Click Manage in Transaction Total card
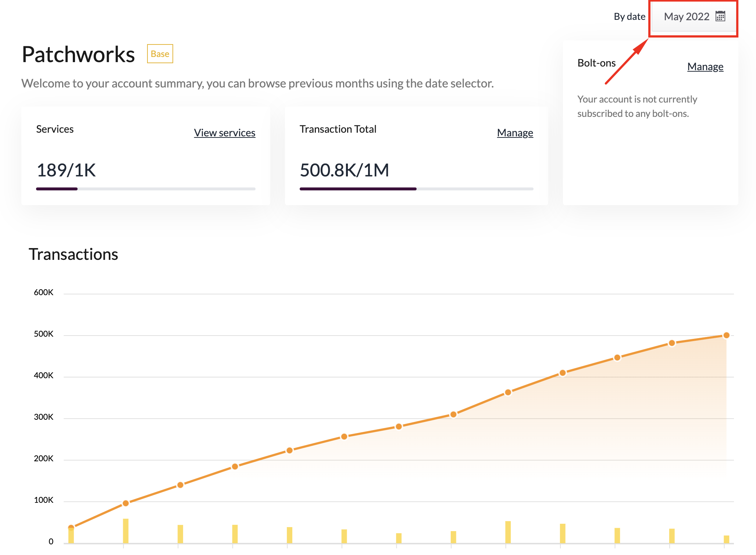 [x=515, y=133]
